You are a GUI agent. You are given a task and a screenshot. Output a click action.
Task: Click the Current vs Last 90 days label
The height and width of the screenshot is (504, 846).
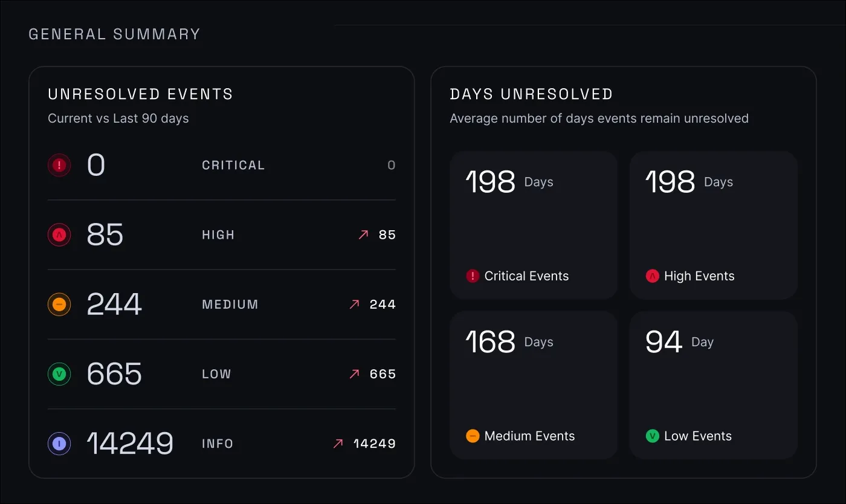tap(118, 118)
